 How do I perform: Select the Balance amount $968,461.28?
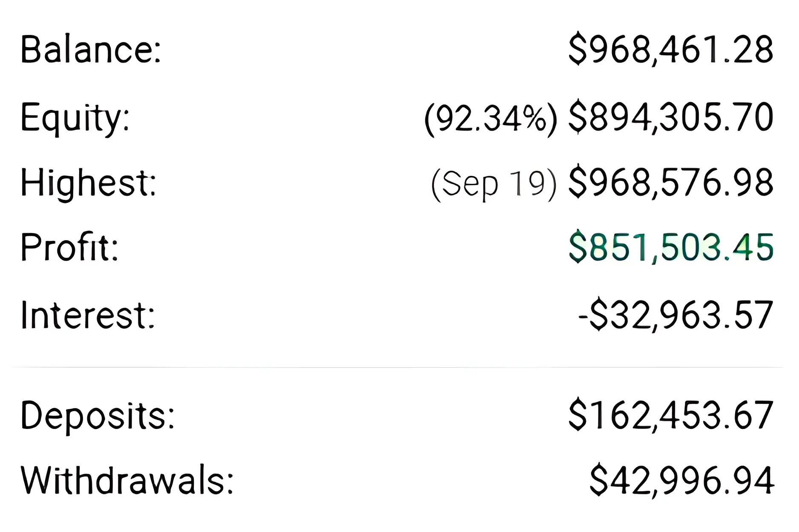tap(671, 50)
